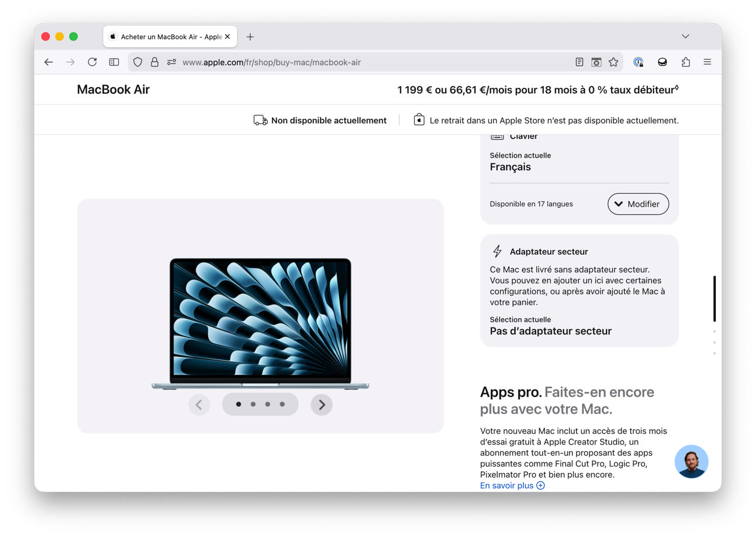756x537 pixels.
Task: Toggle the Firefox sidebar icon
Action: 114,62
